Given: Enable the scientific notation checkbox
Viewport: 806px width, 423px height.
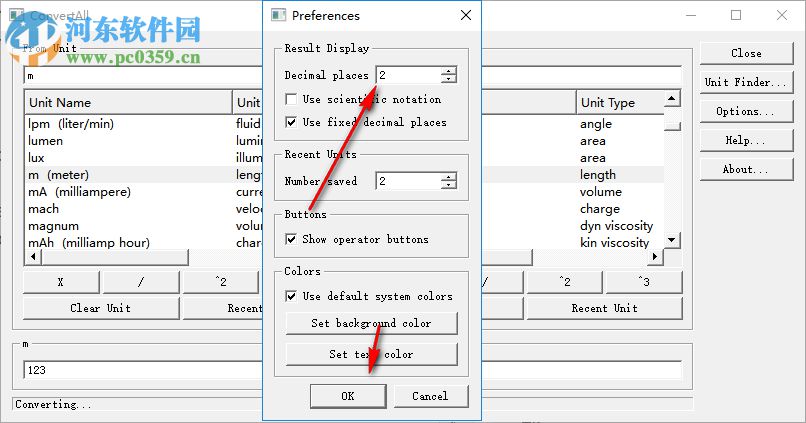Looking at the screenshot, I should point(291,100).
